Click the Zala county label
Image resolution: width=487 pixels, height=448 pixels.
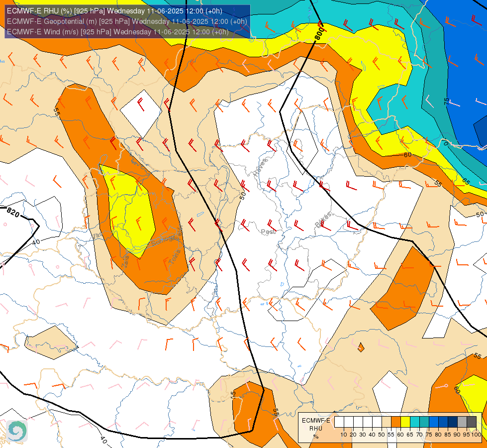[x=125, y=263]
